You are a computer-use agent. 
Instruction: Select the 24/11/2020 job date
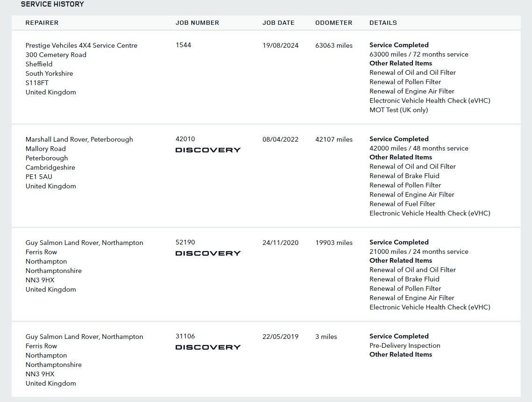pyautogui.click(x=280, y=243)
